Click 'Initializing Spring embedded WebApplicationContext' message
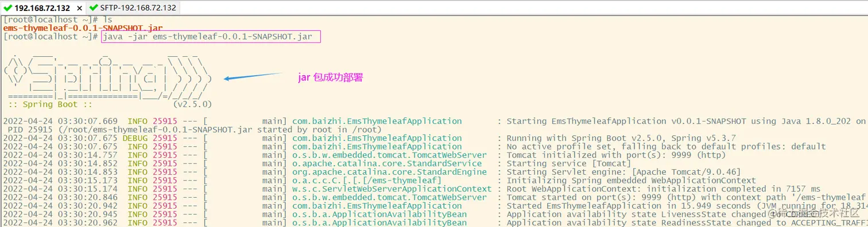 point(631,181)
